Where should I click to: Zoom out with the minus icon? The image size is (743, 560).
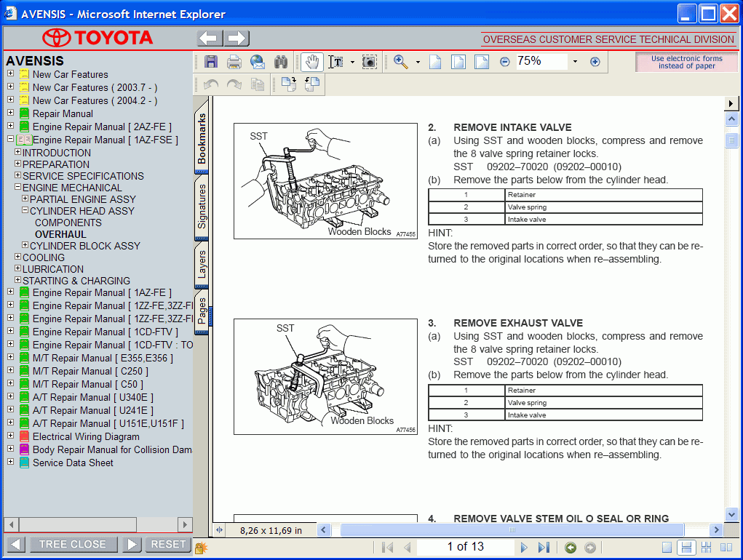point(504,62)
